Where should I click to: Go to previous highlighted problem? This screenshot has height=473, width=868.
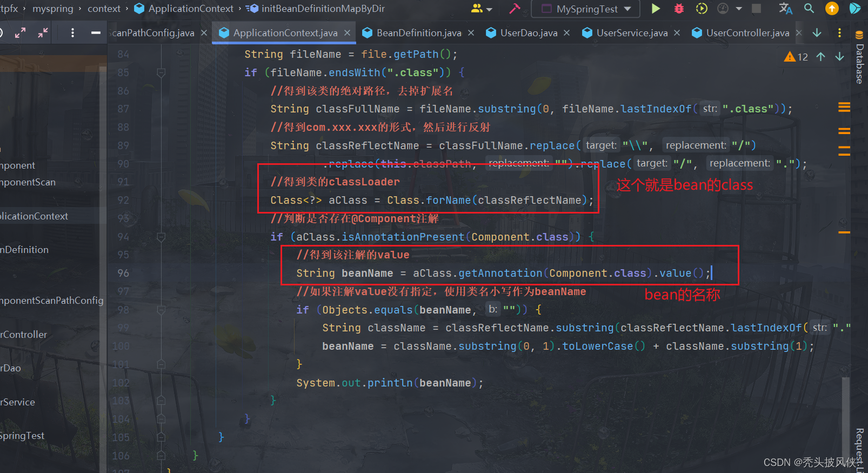820,57
